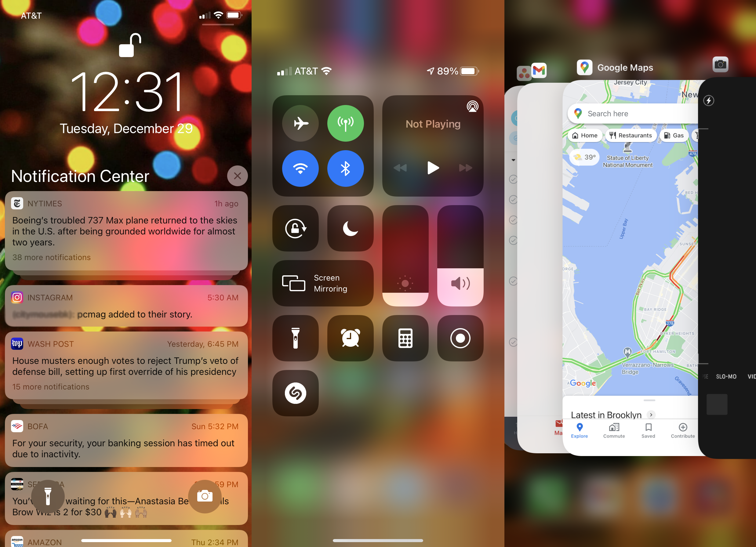Tap play button in media controls
756x547 pixels.
pyautogui.click(x=433, y=169)
